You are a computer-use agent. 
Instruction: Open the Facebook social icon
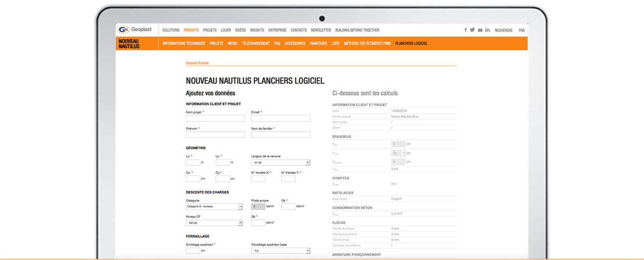pos(465,30)
